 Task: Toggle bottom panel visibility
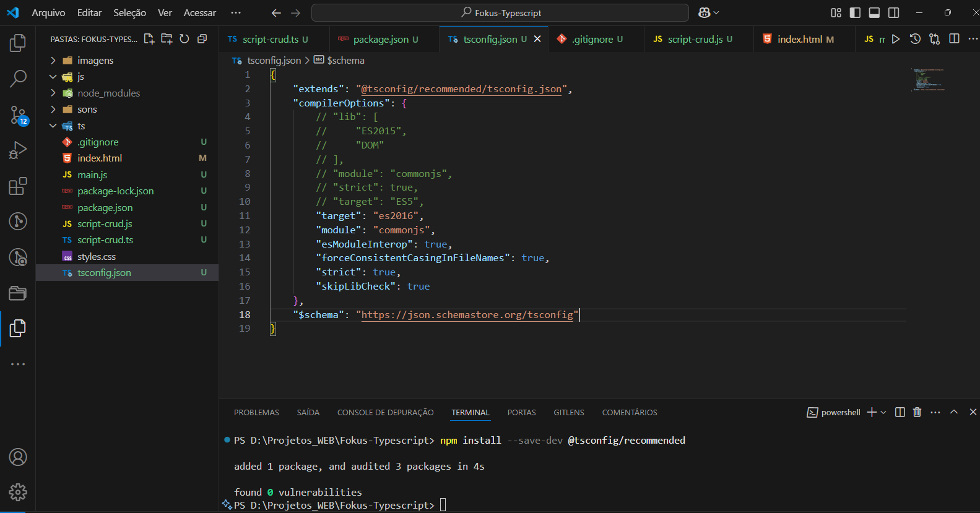(874, 12)
